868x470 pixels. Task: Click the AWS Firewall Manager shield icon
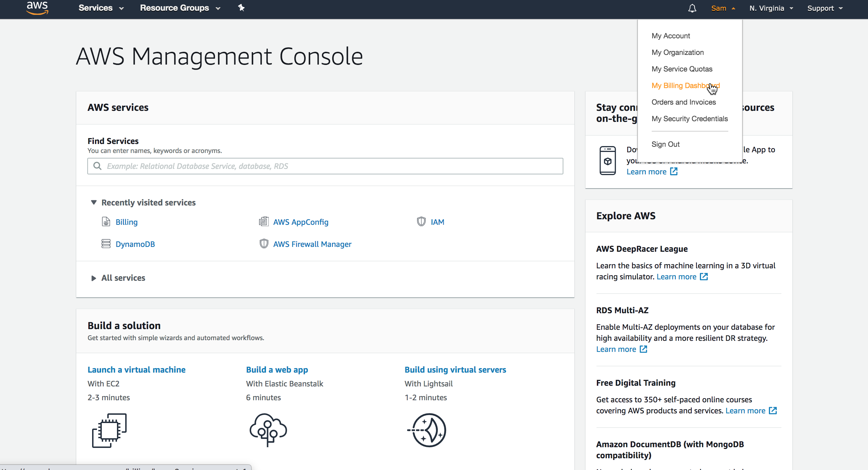click(x=264, y=244)
